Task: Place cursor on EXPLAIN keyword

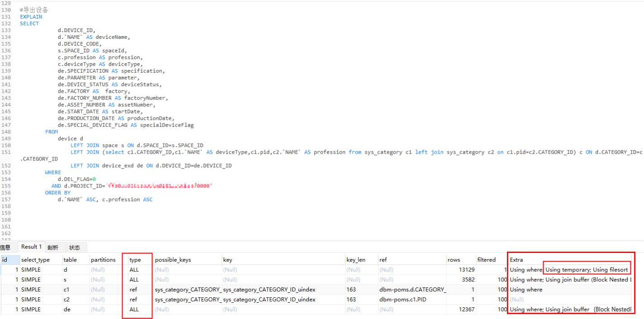Action: pos(31,17)
